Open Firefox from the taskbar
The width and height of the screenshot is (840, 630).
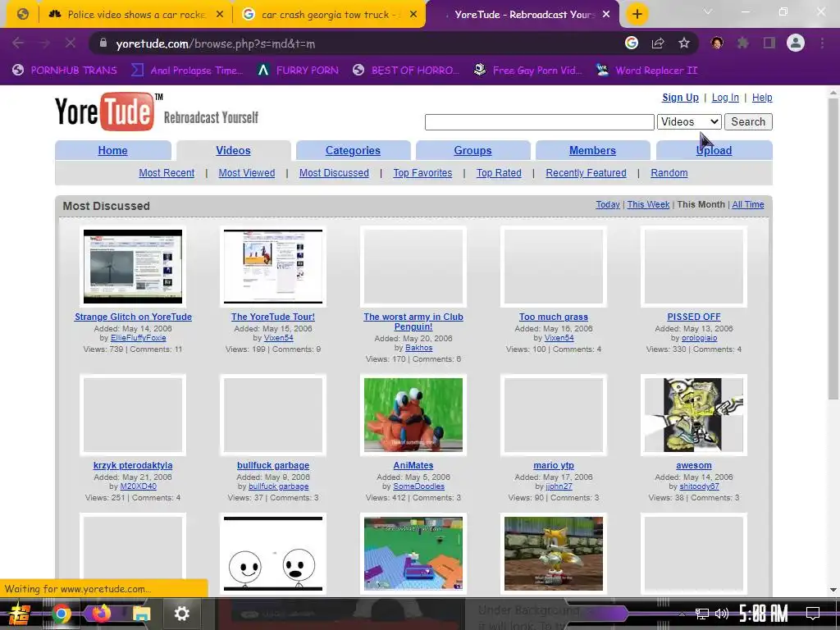[101, 613]
